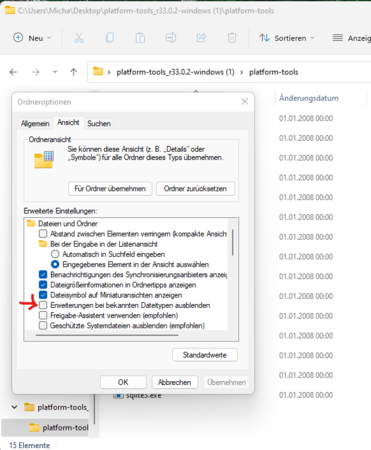This screenshot has width=371, height=450.
Task: Click the horizontal scrollbar in Erweiterte Einstellungen
Action: coord(107,335)
